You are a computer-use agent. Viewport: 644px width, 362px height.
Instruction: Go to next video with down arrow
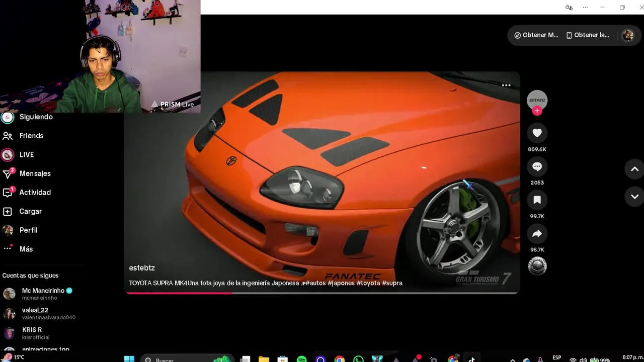634,197
